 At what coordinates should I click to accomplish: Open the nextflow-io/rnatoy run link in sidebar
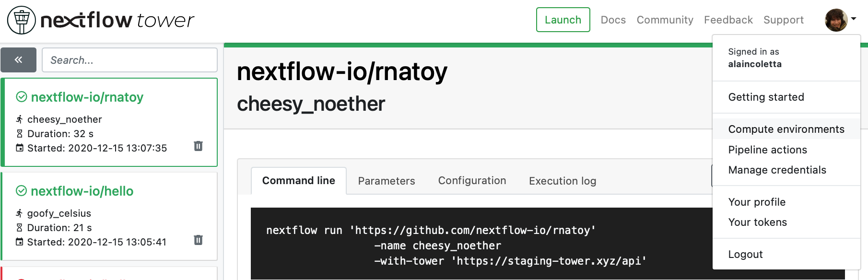(87, 97)
